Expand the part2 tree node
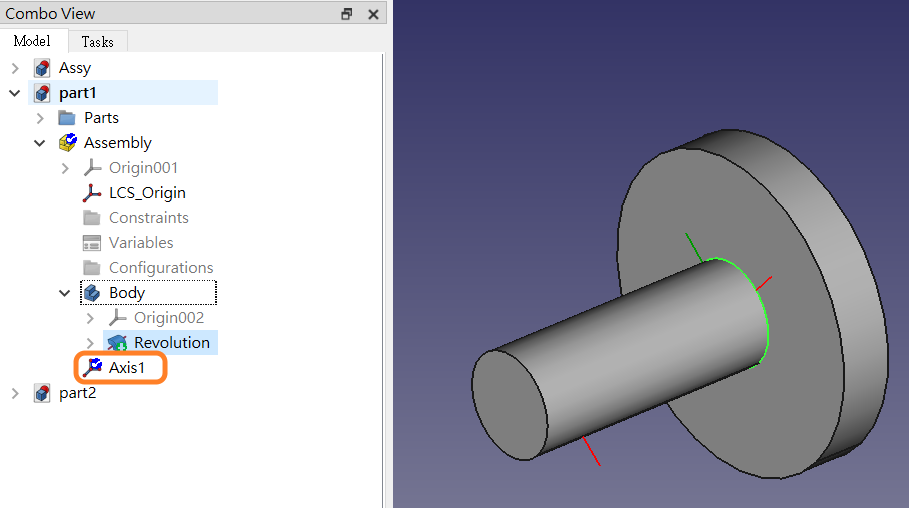 pyautogui.click(x=15, y=393)
